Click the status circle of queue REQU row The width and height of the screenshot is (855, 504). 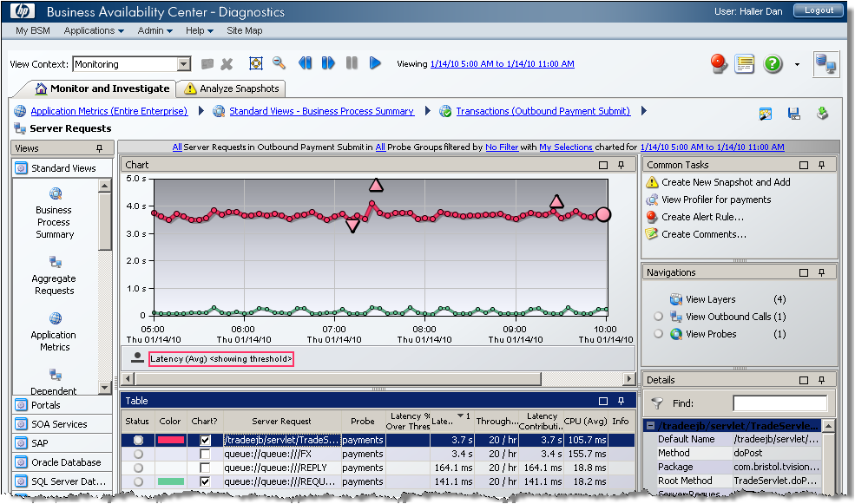tap(139, 481)
